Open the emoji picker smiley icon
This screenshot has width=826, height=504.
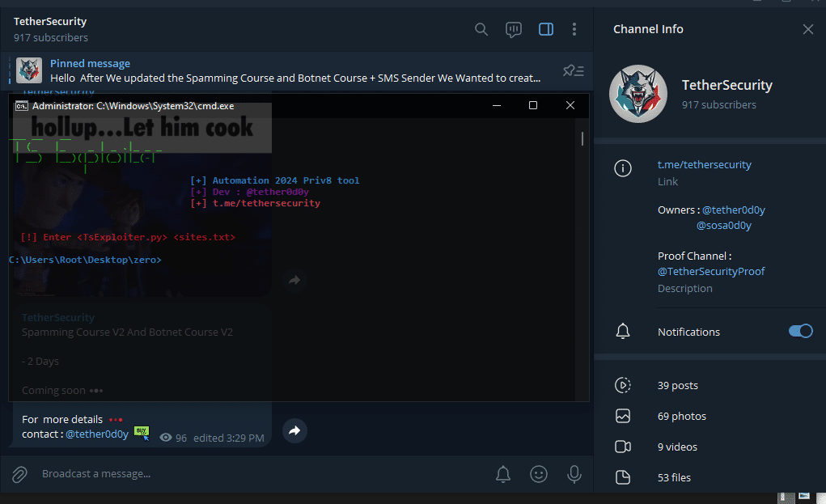539,474
